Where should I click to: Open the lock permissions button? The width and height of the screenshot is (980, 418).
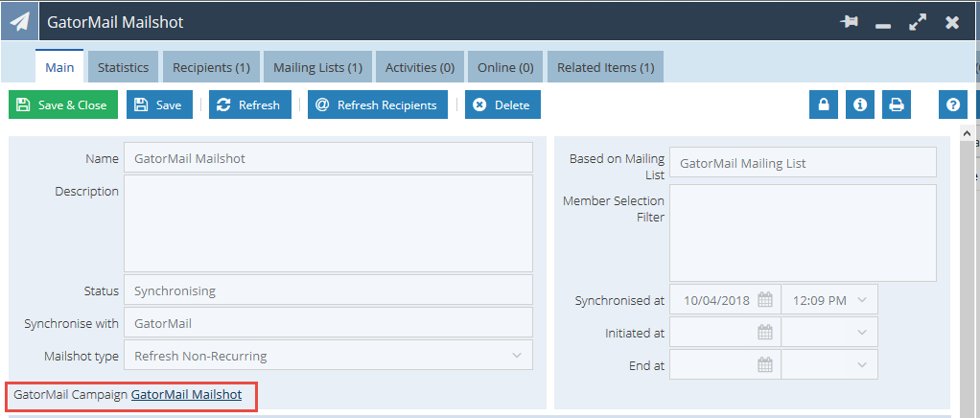[824, 104]
